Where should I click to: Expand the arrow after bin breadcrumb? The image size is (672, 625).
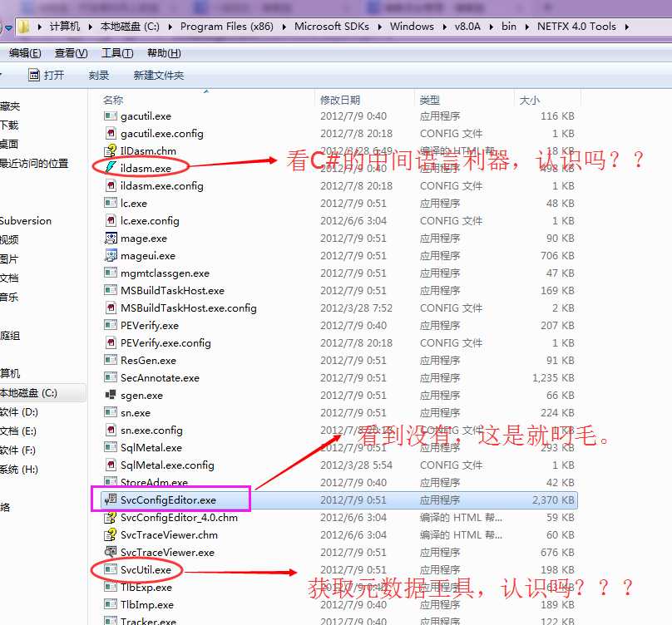527,27
